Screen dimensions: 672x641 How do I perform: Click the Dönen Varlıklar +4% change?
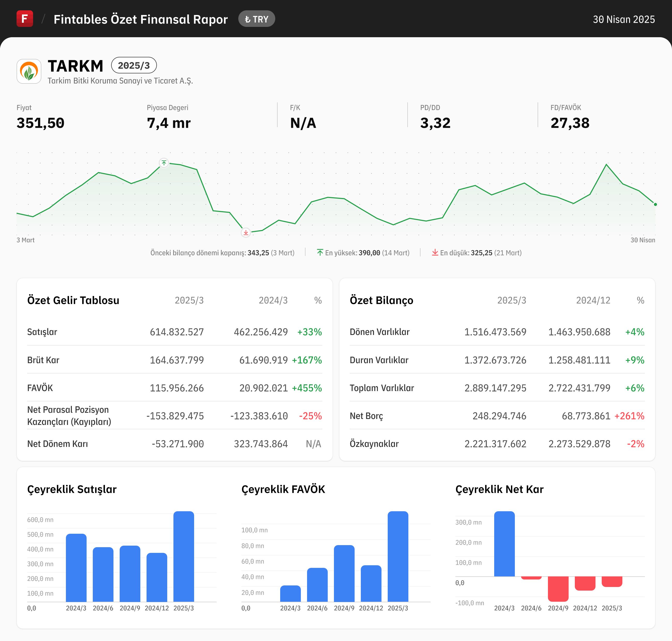635,332
